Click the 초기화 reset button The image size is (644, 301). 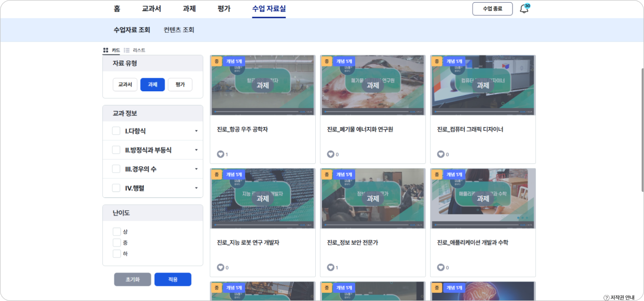tap(132, 279)
